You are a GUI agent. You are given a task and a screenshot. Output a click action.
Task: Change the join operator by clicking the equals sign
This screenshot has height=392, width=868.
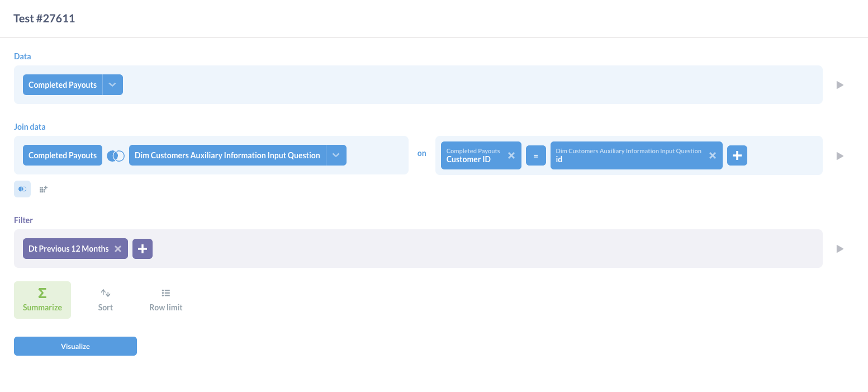pyautogui.click(x=536, y=155)
